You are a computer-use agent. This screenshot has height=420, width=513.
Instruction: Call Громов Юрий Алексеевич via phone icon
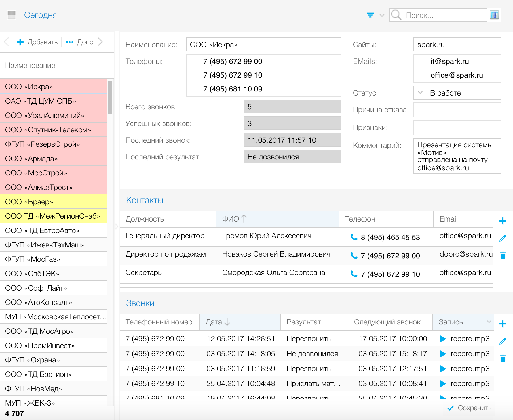354,237
